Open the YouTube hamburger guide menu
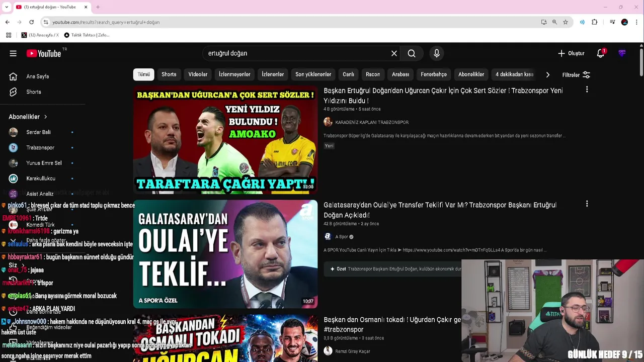This screenshot has height=362, width=644. (13, 53)
